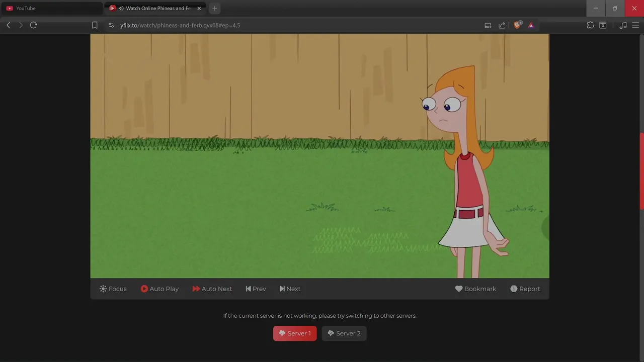This screenshot has height=362, width=644.
Task: Open the browser main menu
Action: click(635, 25)
